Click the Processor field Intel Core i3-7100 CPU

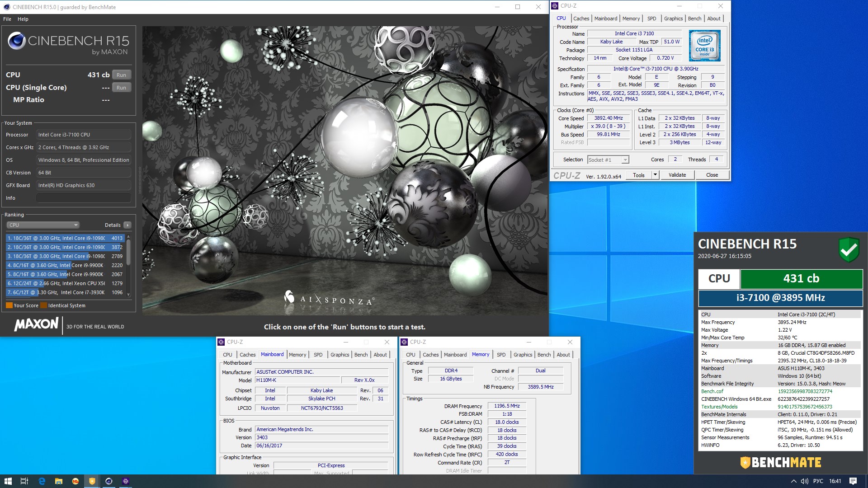pyautogui.click(x=84, y=135)
